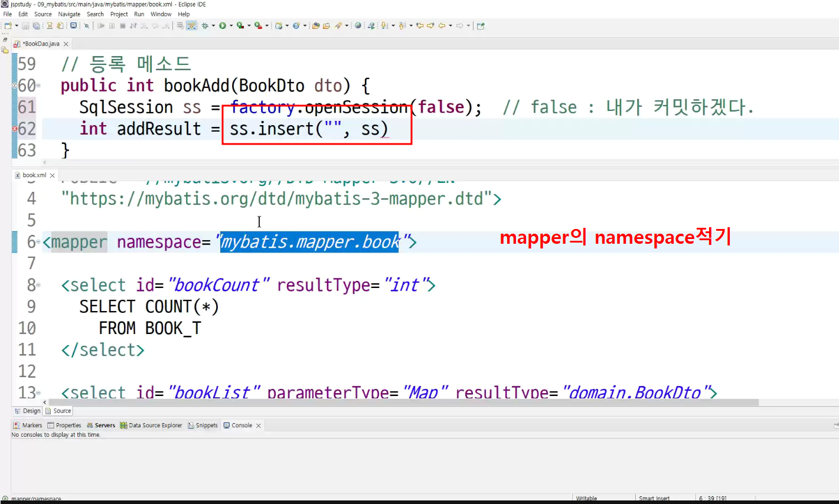Click the Open web browser globe icon
Image resolution: width=839 pixels, height=504 pixels.
coord(358,25)
